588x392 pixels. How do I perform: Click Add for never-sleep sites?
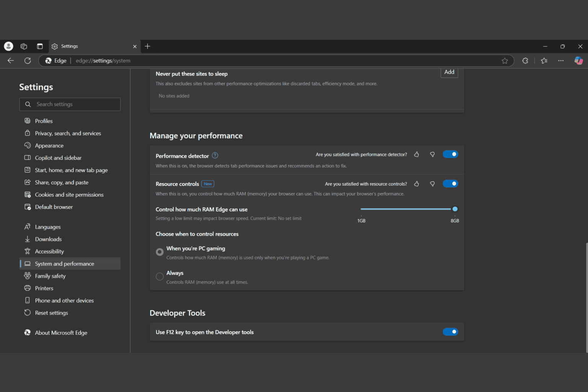coord(449,72)
